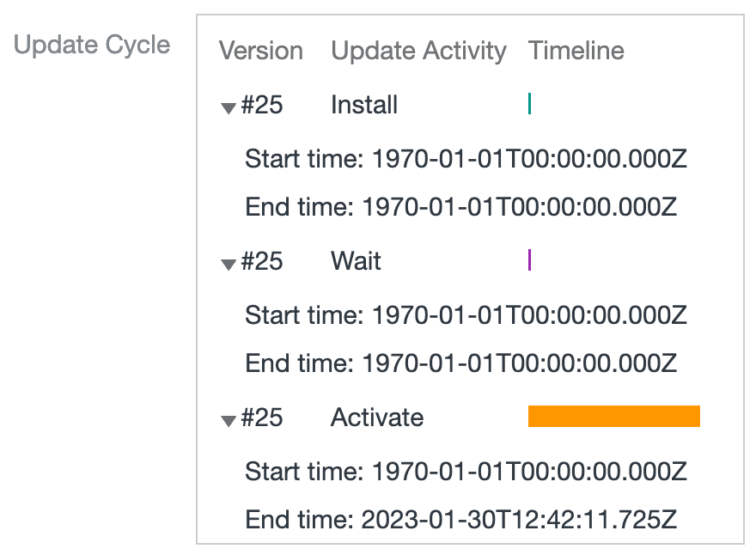Select the Install activity row

pyautogui.click(x=364, y=105)
